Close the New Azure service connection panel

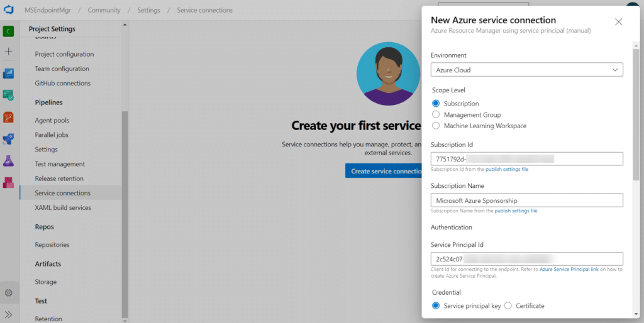[619, 22]
